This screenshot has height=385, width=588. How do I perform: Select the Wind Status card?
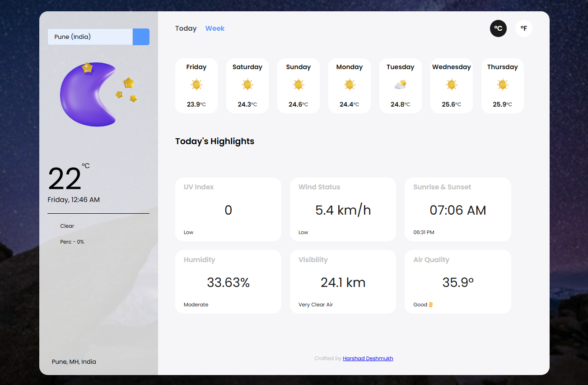(x=343, y=209)
